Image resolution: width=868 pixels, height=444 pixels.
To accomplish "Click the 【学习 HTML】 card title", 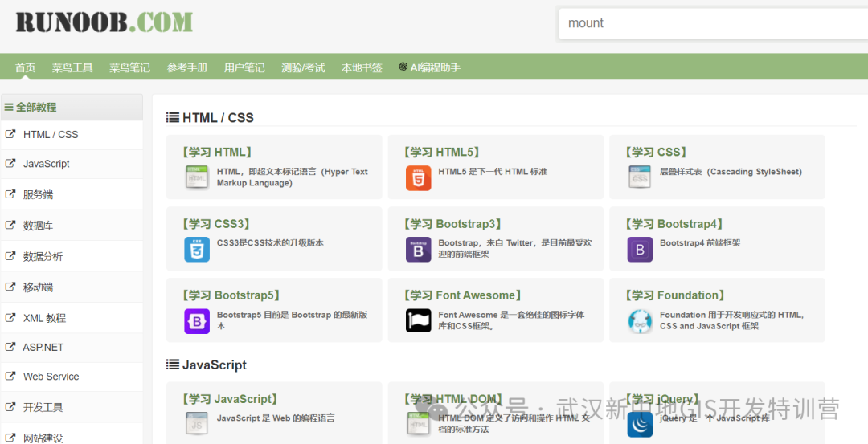I will pyautogui.click(x=217, y=152).
